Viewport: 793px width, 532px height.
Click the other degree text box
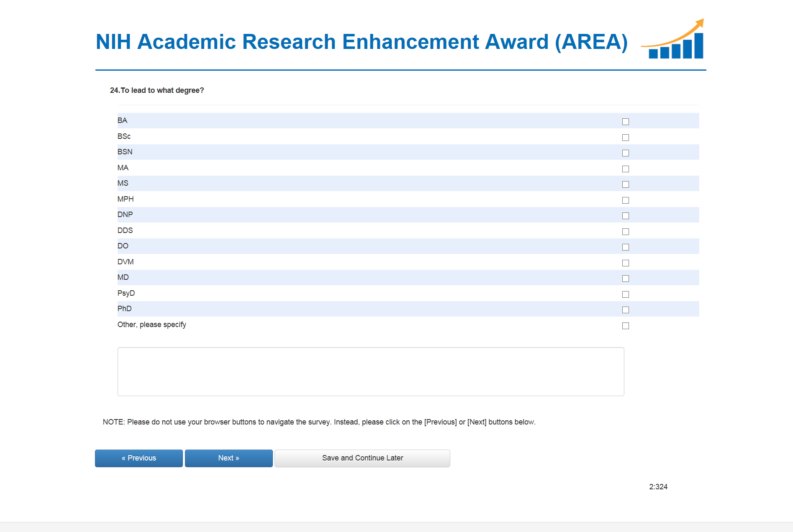pos(371,371)
